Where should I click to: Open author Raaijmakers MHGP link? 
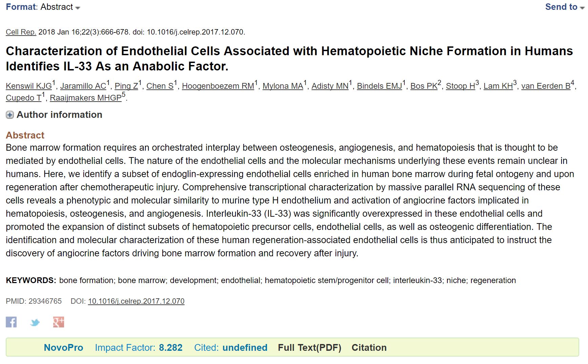[86, 98]
